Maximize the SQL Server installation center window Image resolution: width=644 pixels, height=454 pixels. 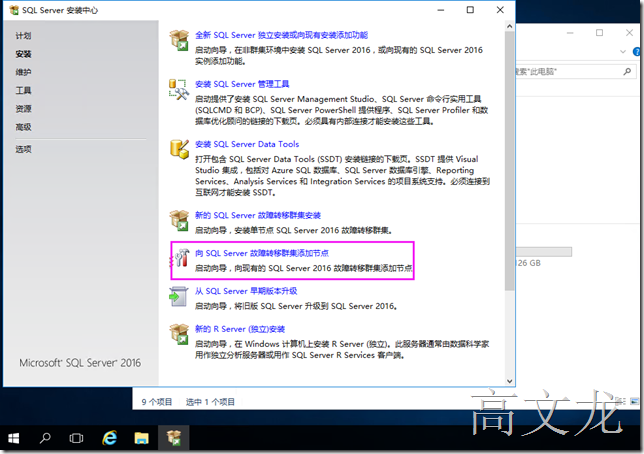tap(470, 10)
